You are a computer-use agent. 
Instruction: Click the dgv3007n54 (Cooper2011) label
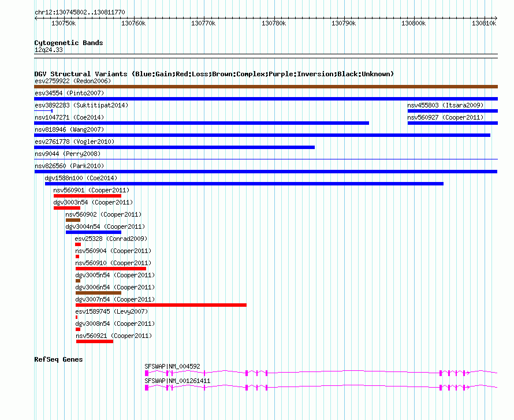pos(115,299)
